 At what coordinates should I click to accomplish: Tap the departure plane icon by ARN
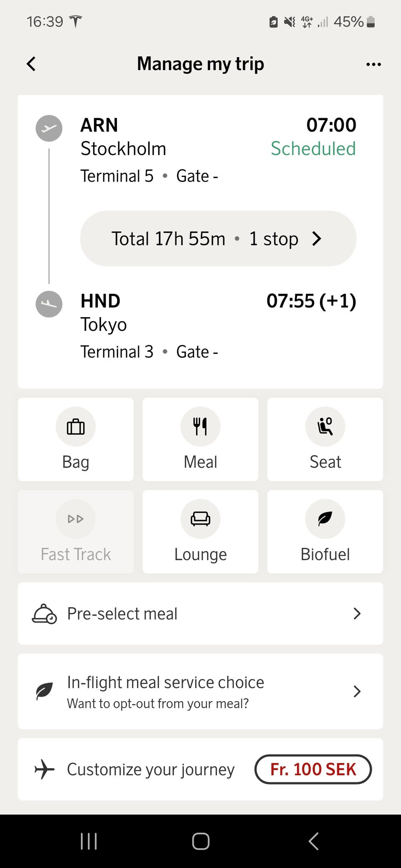pyautogui.click(x=49, y=128)
